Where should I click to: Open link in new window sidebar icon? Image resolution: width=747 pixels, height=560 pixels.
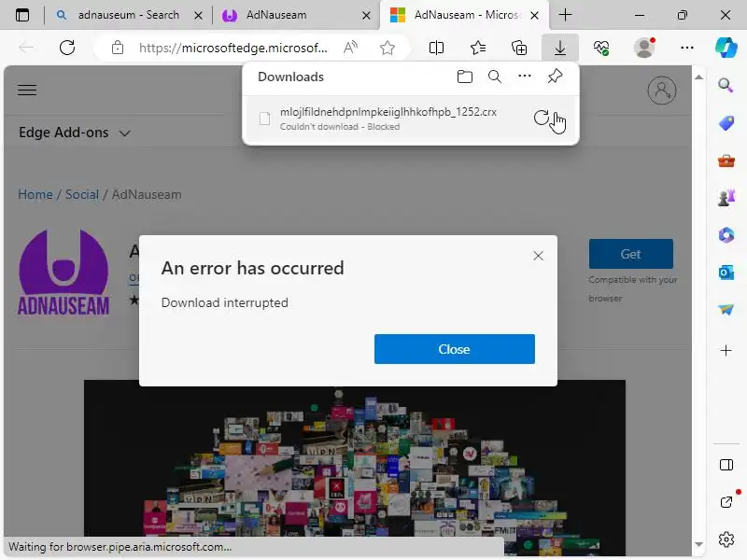tap(726, 502)
